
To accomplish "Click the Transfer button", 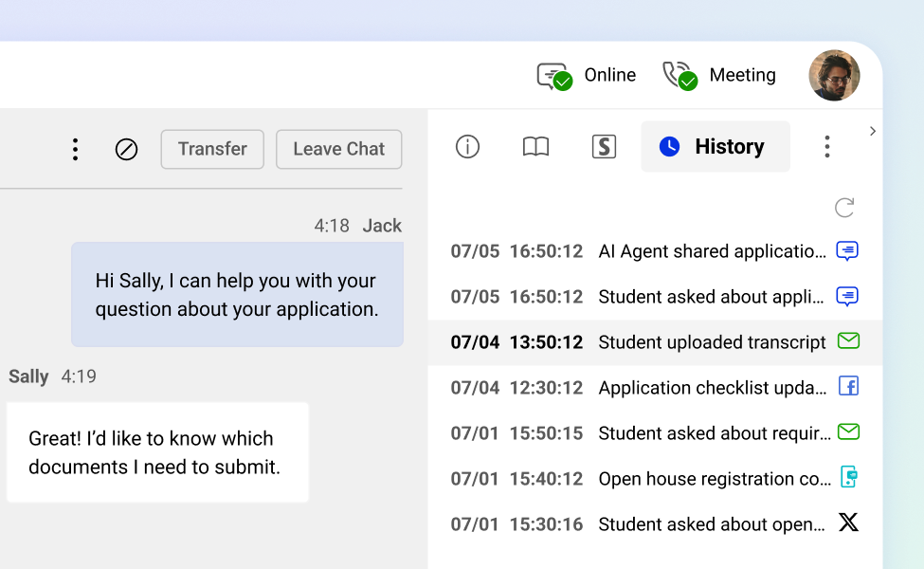I will 212,149.
